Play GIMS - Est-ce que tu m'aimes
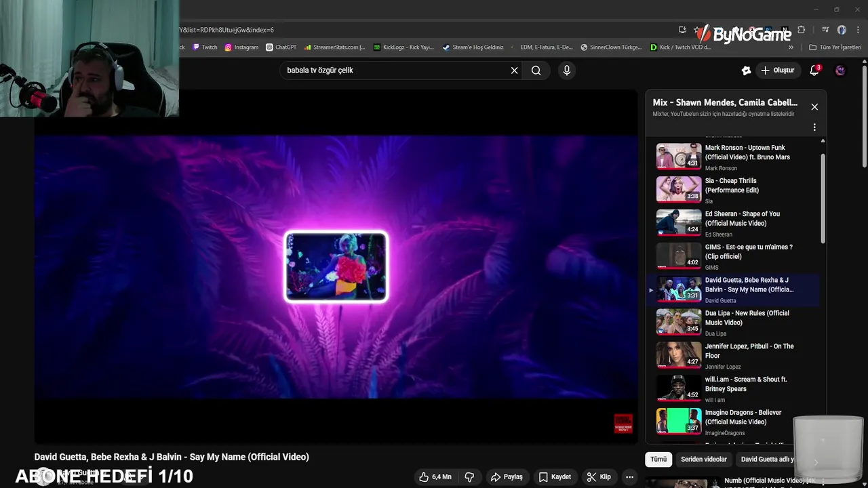 pos(732,256)
